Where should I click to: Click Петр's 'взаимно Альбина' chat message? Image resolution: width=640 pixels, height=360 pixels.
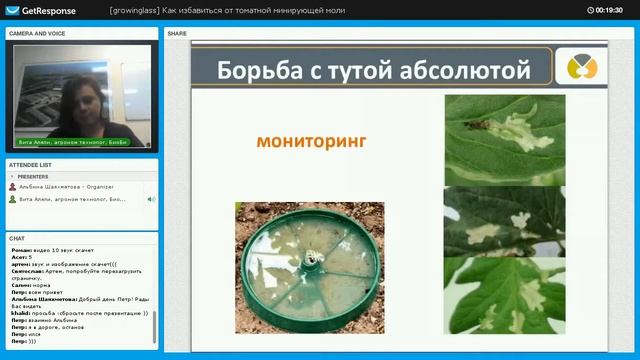click(x=44, y=320)
